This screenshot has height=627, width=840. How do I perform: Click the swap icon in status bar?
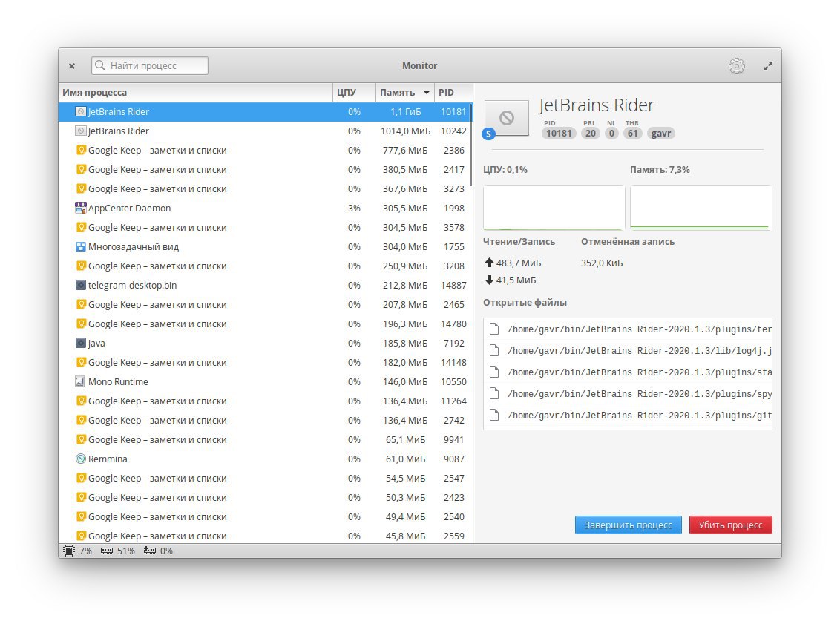[x=149, y=551]
